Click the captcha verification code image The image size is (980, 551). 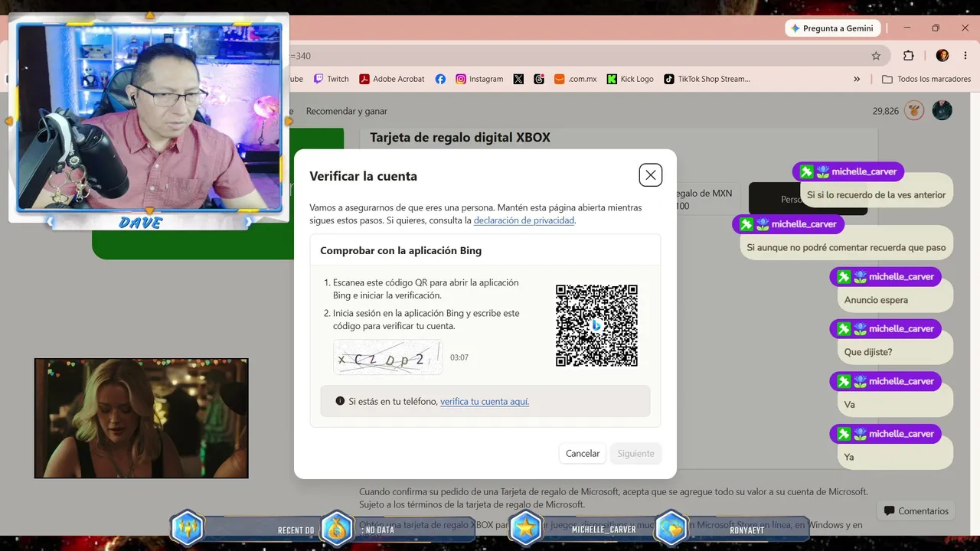[388, 357]
